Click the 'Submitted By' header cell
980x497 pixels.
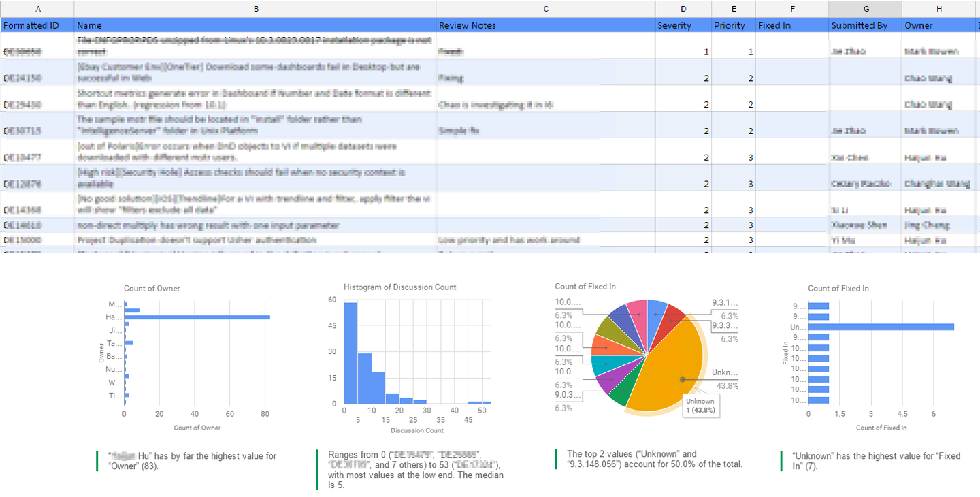point(866,25)
